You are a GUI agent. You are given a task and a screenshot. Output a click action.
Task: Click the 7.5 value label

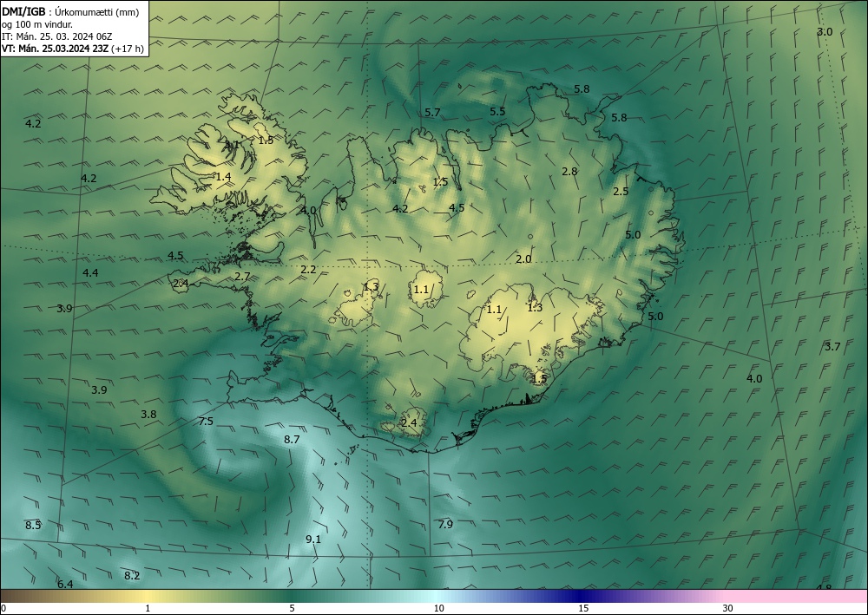[206, 422]
